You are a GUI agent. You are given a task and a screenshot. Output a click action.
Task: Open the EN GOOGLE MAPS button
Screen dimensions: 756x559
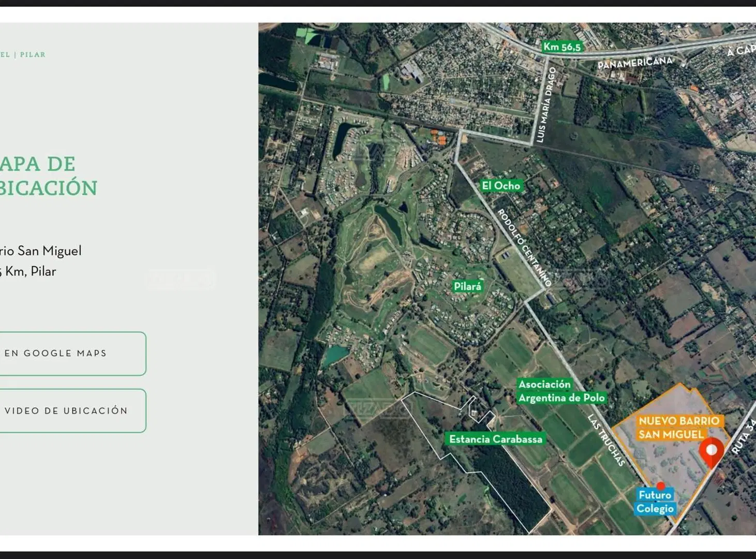[x=72, y=354]
